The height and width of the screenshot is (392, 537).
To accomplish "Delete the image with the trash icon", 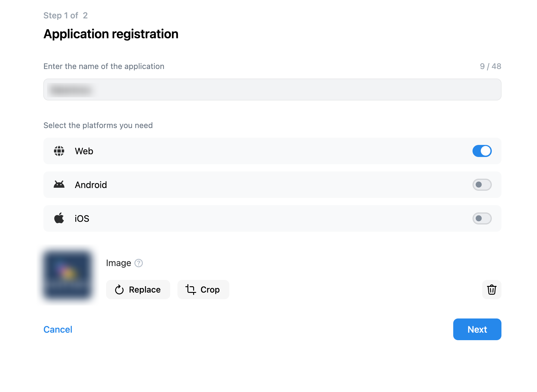I will pyautogui.click(x=491, y=290).
